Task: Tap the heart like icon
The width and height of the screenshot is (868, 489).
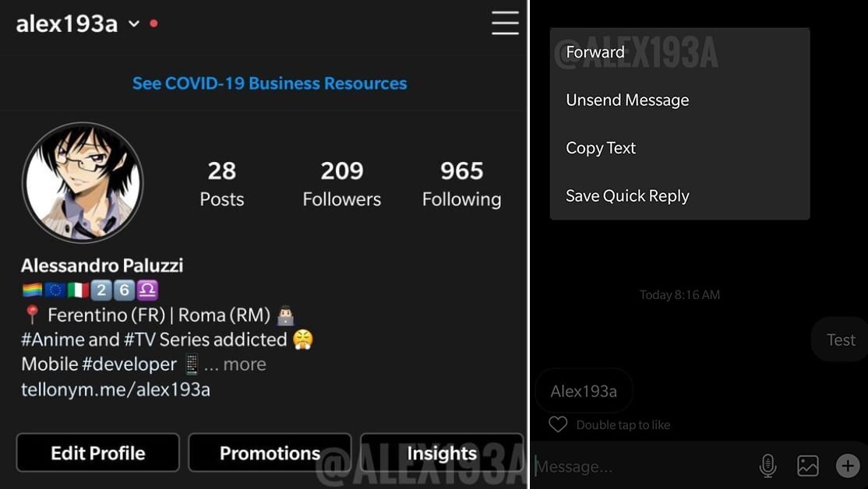Action: (558, 424)
